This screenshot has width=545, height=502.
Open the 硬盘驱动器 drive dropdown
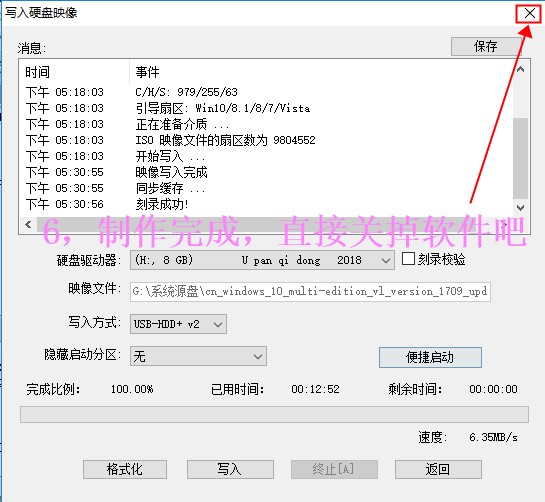pyautogui.click(x=262, y=260)
